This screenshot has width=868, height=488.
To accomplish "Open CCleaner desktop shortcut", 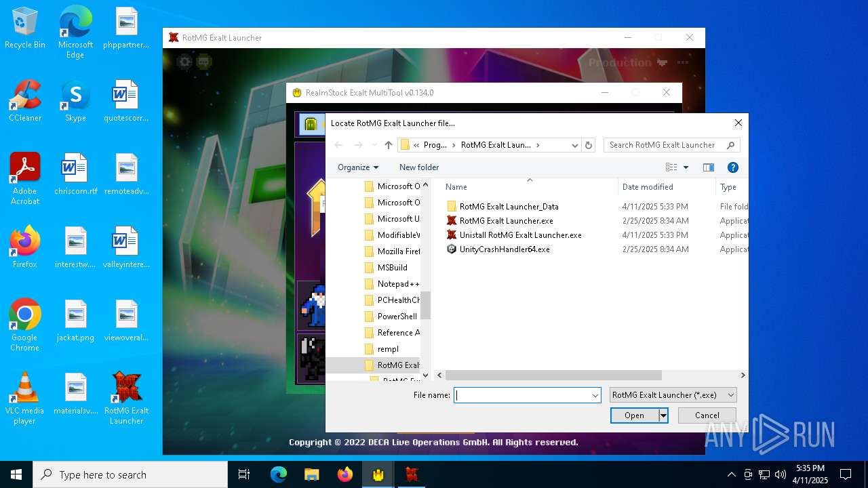I will point(25,101).
